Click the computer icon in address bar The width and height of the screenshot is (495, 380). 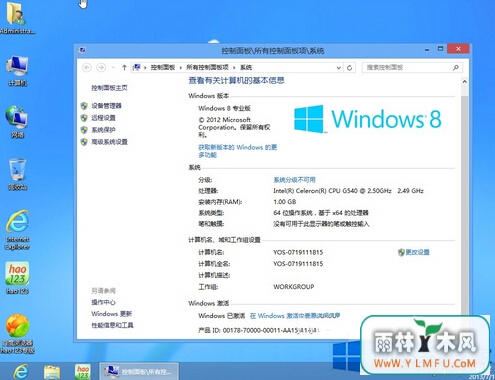pyautogui.click(x=136, y=68)
